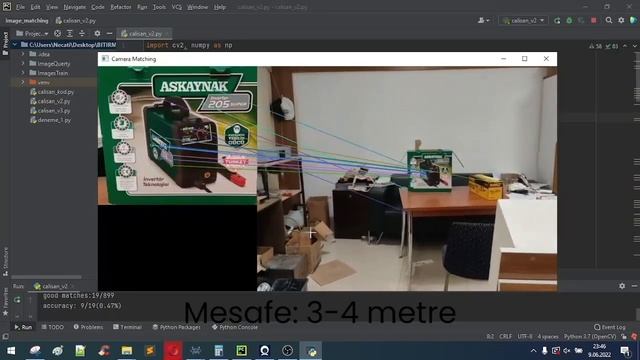Screen dimensions: 640x360
Task: Expand the .idea folder
Action: click(x=23, y=54)
